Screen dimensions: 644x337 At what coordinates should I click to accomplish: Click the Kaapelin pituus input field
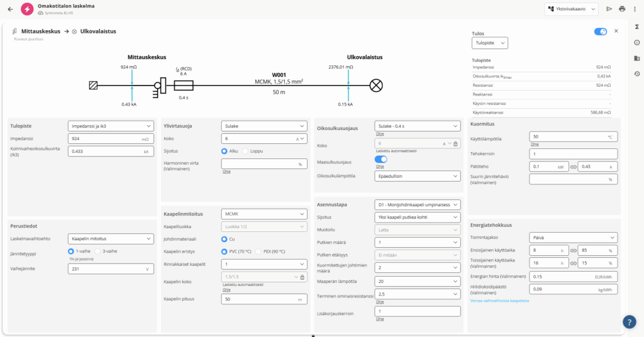click(258, 299)
